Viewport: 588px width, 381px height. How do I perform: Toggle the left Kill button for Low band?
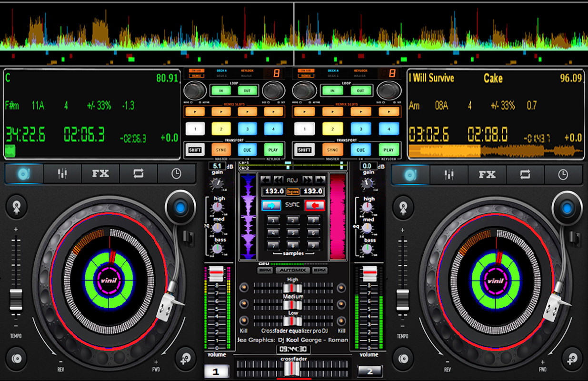(244, 320)
